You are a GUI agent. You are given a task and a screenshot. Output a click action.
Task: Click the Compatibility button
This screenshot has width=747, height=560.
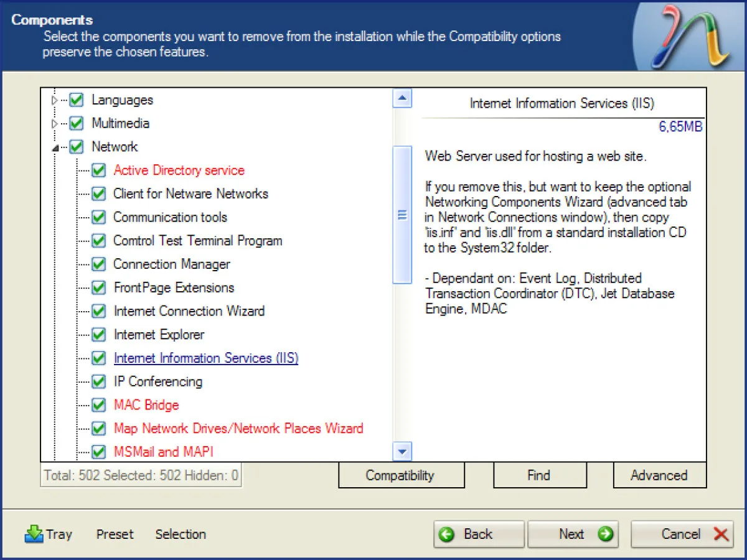coord(402,475)
